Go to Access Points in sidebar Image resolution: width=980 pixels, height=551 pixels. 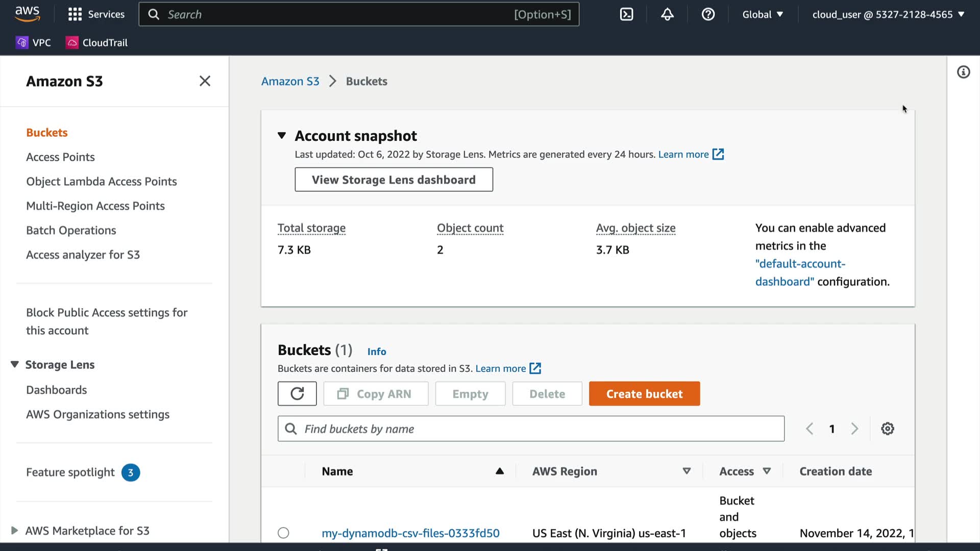pos(60,157)
